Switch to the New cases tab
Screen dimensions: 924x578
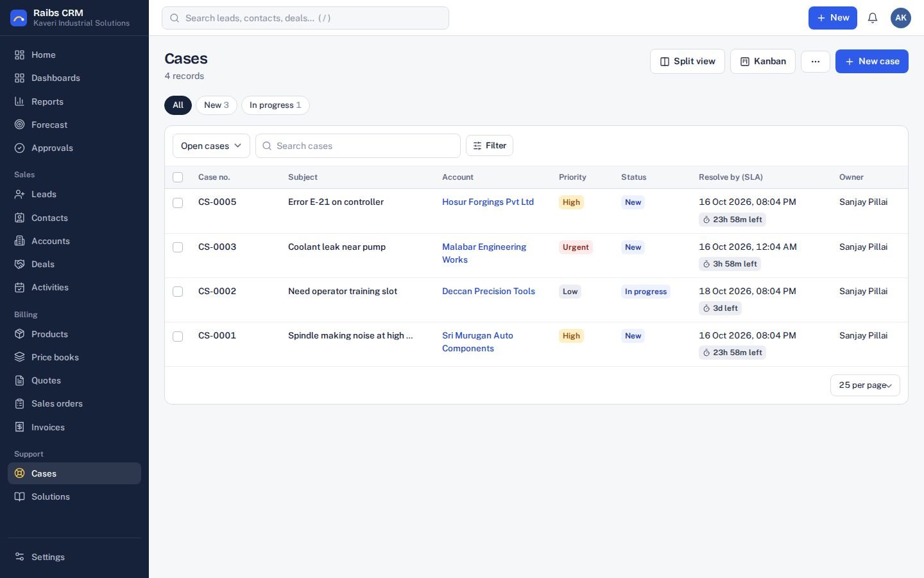(216, 105)
